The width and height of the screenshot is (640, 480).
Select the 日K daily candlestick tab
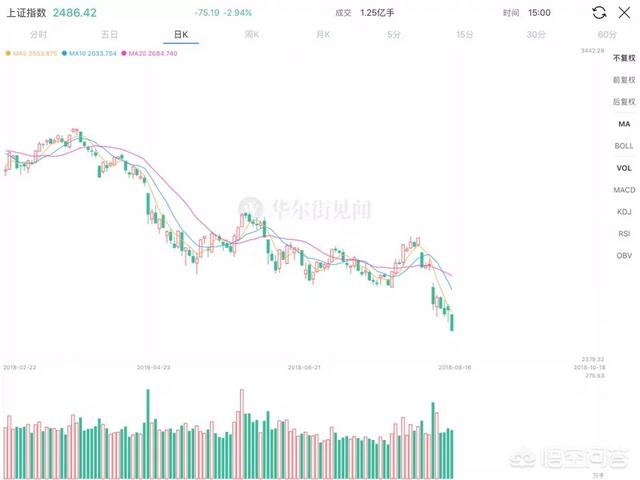coord(180,34)
